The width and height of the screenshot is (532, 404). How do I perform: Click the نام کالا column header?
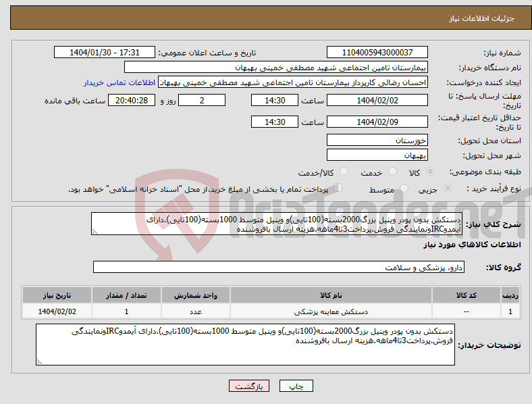[x=331, y=295]
